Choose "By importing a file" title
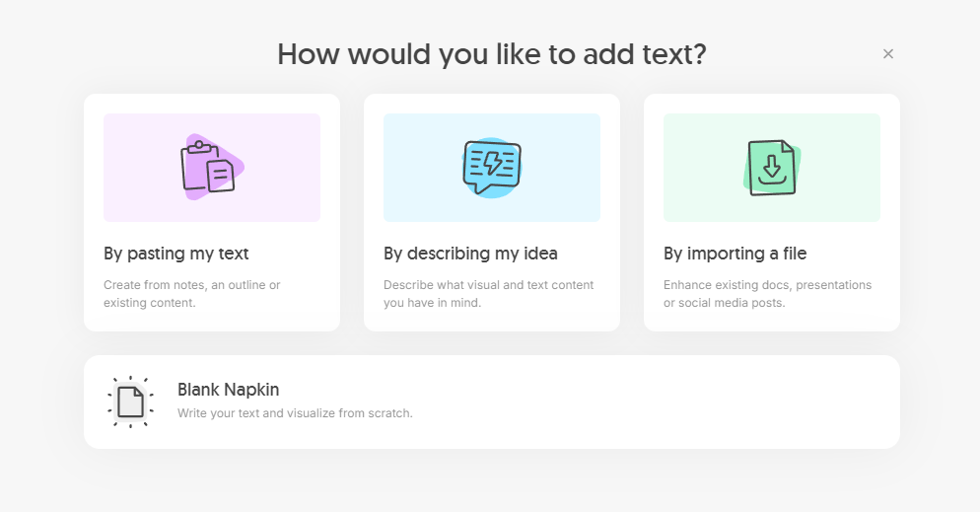Image resolution: width=980 pixels, height=512 pixels. (x=735, y=254)
